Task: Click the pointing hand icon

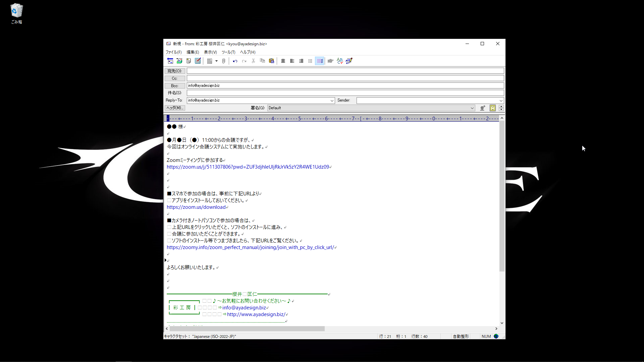Action: click(330, 61)
